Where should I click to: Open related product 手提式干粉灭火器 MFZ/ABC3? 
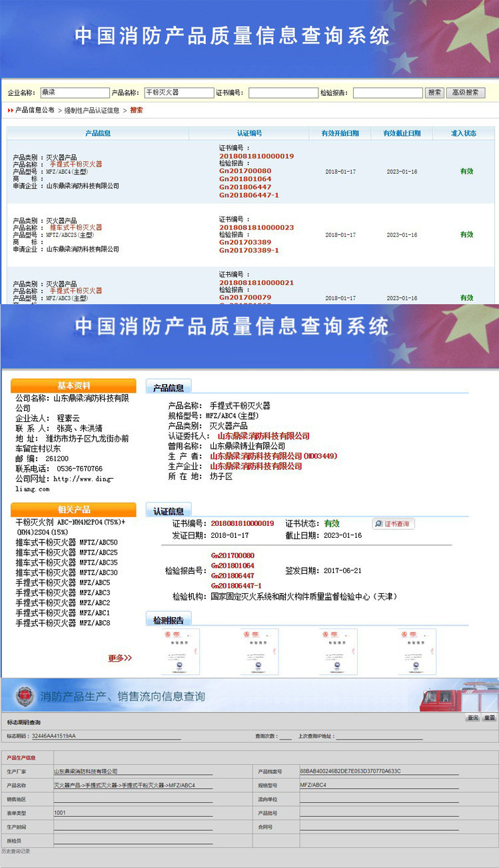click(63, 592)
